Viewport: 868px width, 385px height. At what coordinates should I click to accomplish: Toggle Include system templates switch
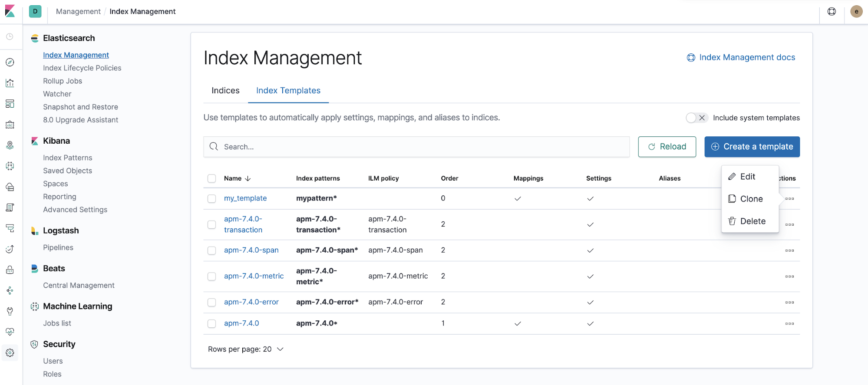coord(697,118)
